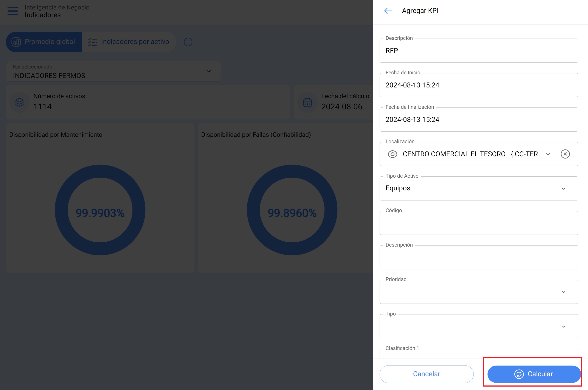Click the Indicadores page title
This screenshot has width=588, height=390.
43,15
